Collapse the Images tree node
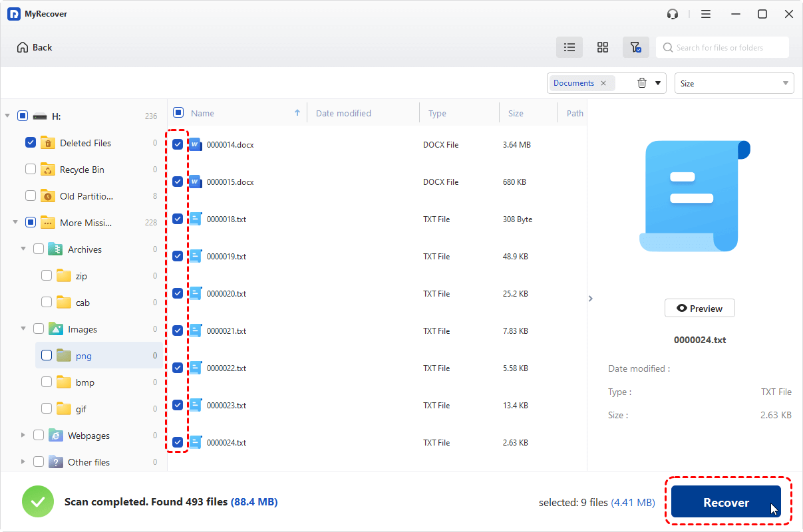This screenshot has height=532, width=803. click(x=23, y=329)
